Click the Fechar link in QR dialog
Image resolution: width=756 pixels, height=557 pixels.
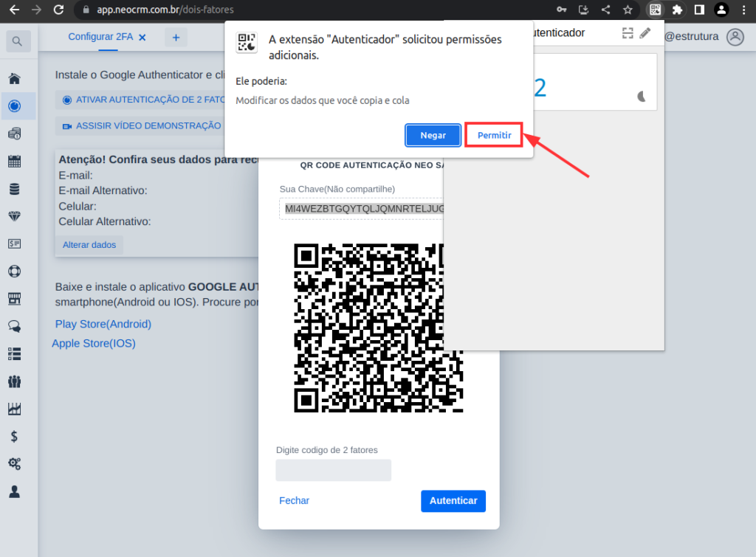294,500
